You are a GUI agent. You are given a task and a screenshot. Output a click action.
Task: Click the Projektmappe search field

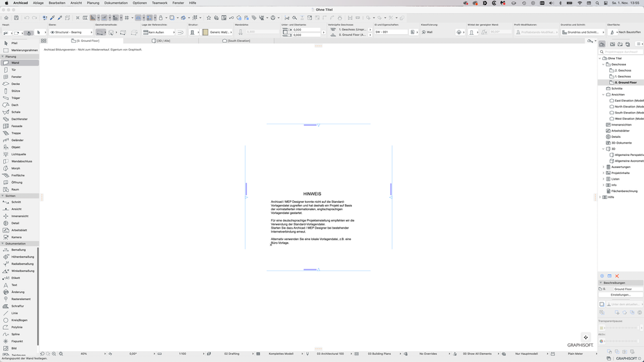[x=621, y=52]
